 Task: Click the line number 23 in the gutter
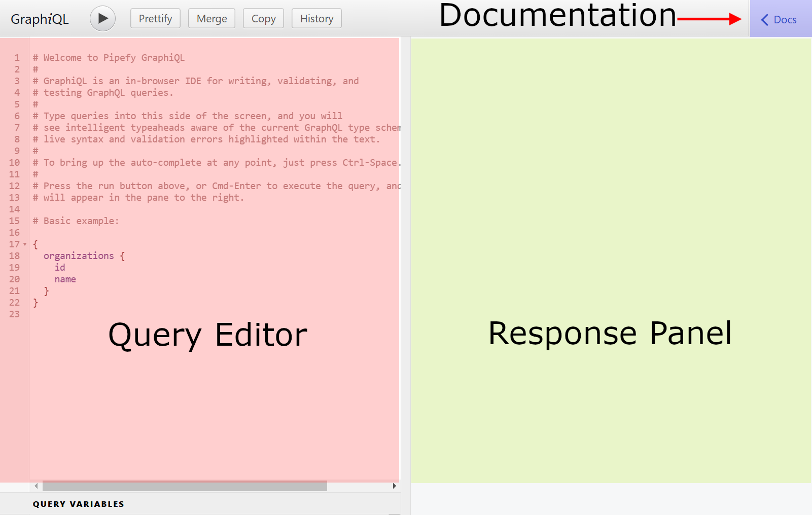coord(14,314)
